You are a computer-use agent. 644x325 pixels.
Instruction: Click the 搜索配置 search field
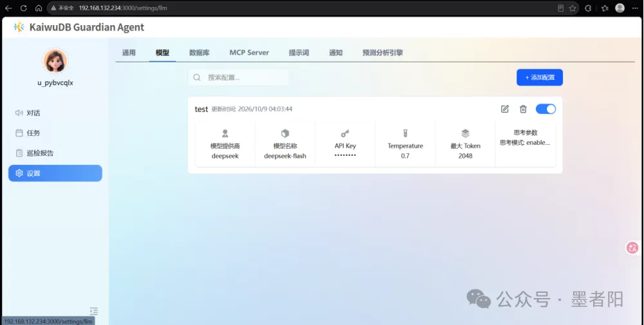pos(238,77)
